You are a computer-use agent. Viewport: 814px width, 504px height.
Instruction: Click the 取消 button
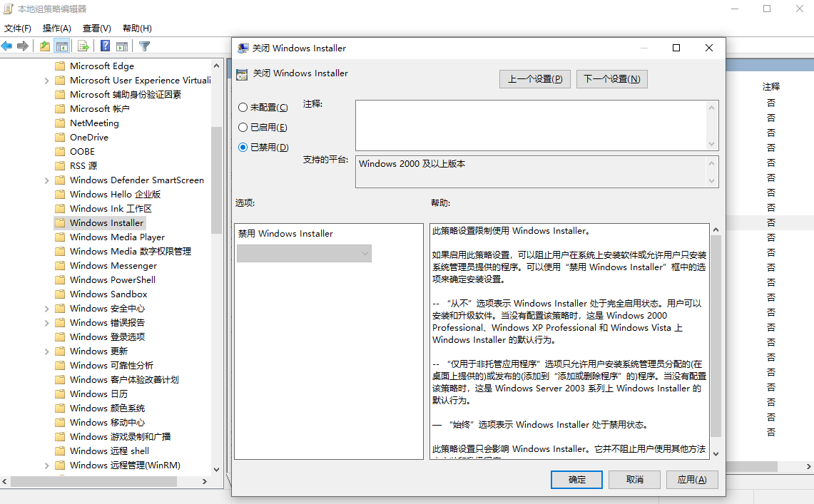[634, 480]
